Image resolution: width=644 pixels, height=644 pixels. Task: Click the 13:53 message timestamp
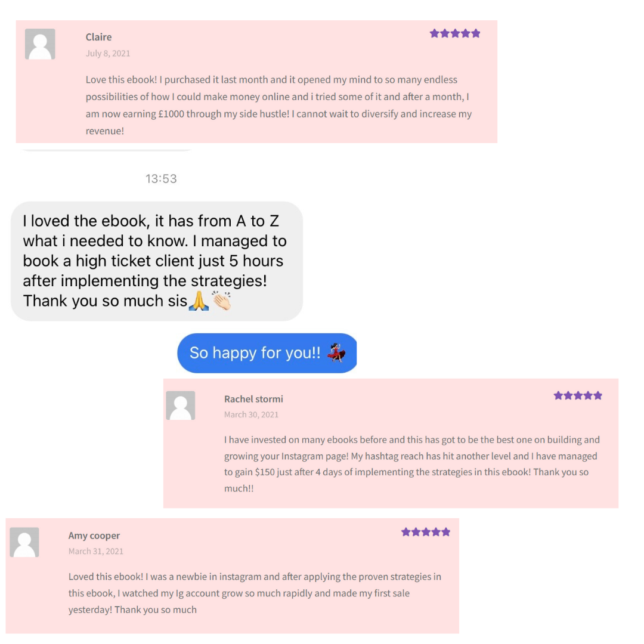161,178
